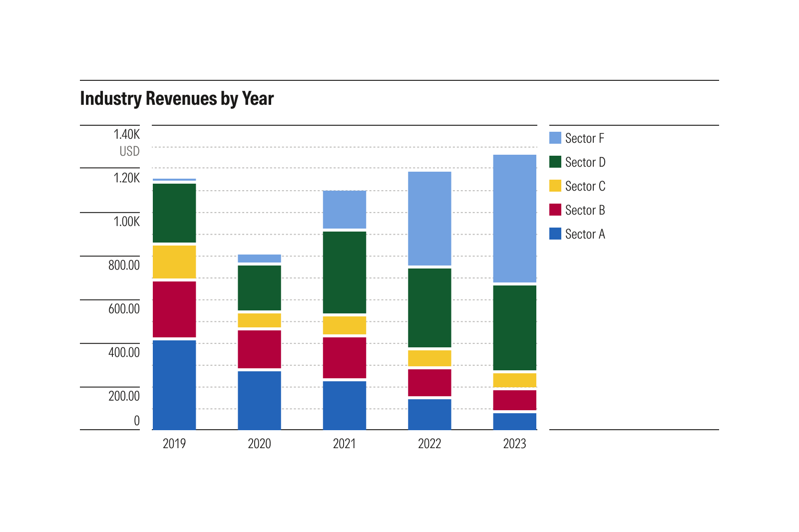This screenshot has width=799, height=532.
Task: Select the Sector D legend color box
Action: coord(556,162)
